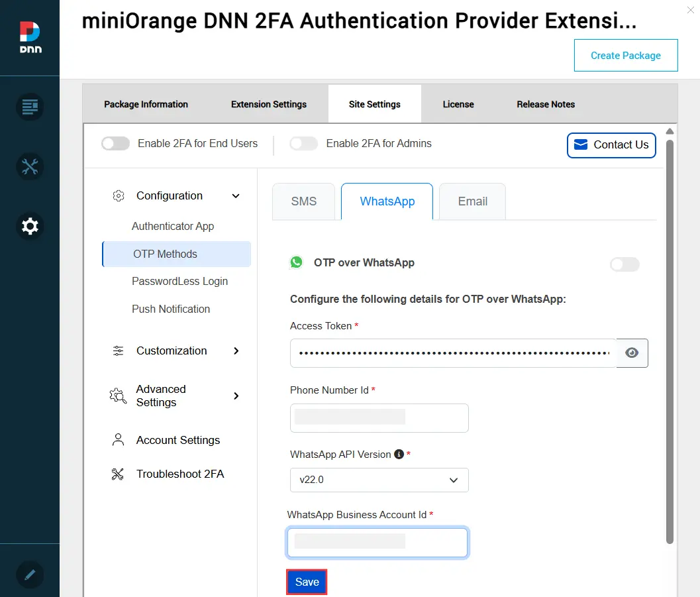Switch to the Email tab
Image resolution: width=700 pixels, height=597 pixels.
(472, 201)
